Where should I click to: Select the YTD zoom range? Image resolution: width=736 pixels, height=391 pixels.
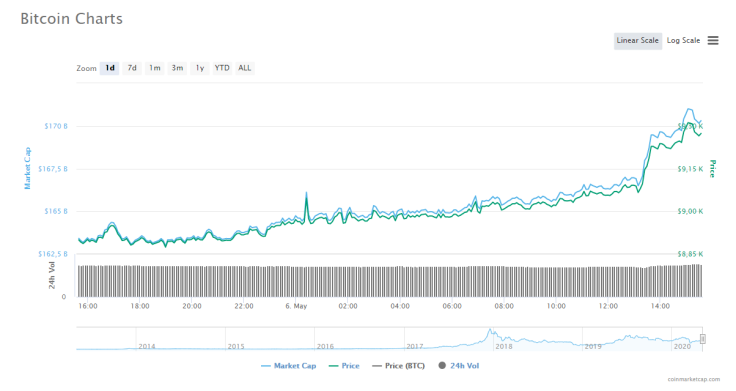(222, 68)
